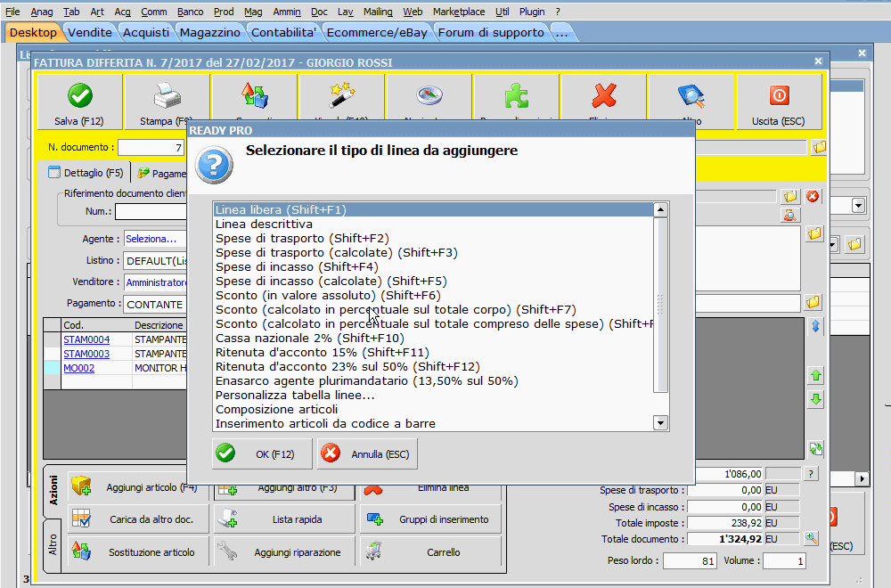Click Carrello shopping cart button
The height and width of the screenshot is (588, 891).
point(430,552)
